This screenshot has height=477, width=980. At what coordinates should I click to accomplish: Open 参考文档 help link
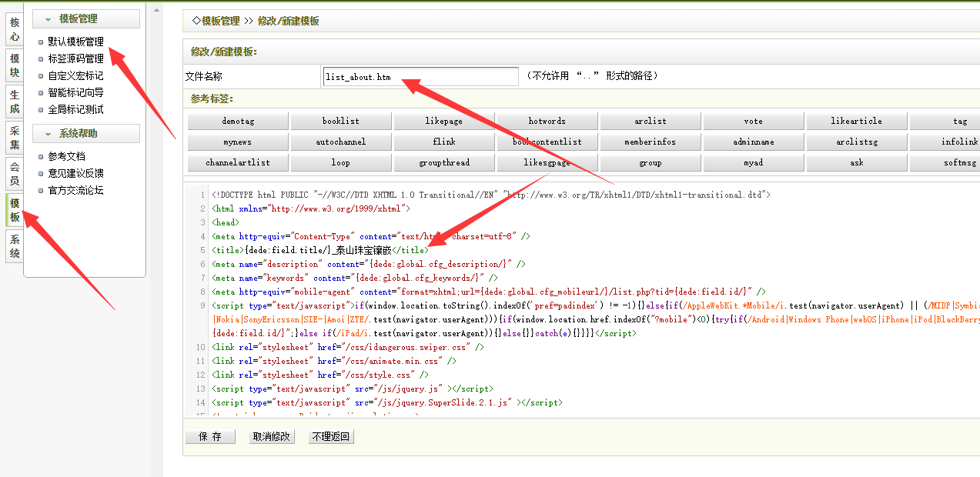(x=66, y=156)
